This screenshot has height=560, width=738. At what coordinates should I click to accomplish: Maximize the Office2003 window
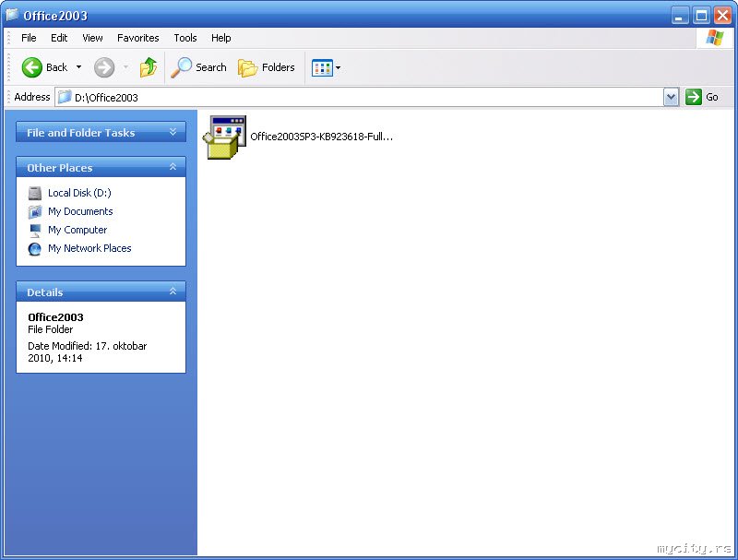tap(701, 16)
